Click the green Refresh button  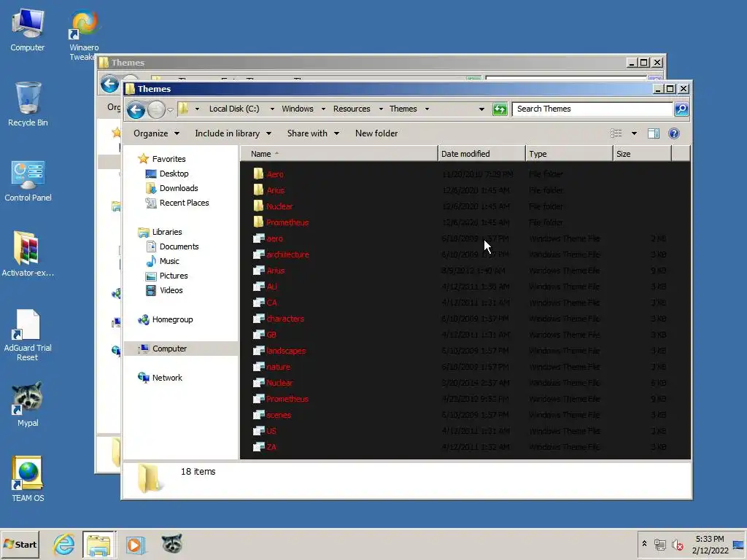click(500, 109)
